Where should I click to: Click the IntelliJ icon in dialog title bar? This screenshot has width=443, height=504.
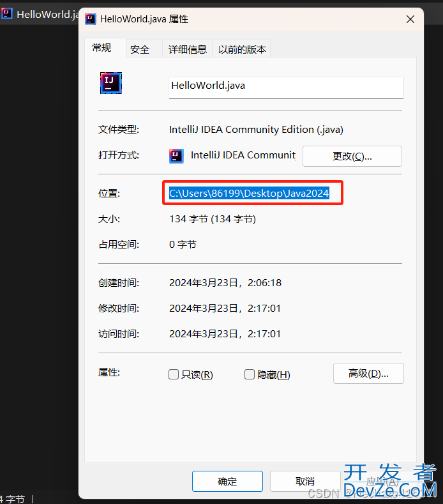90,19
